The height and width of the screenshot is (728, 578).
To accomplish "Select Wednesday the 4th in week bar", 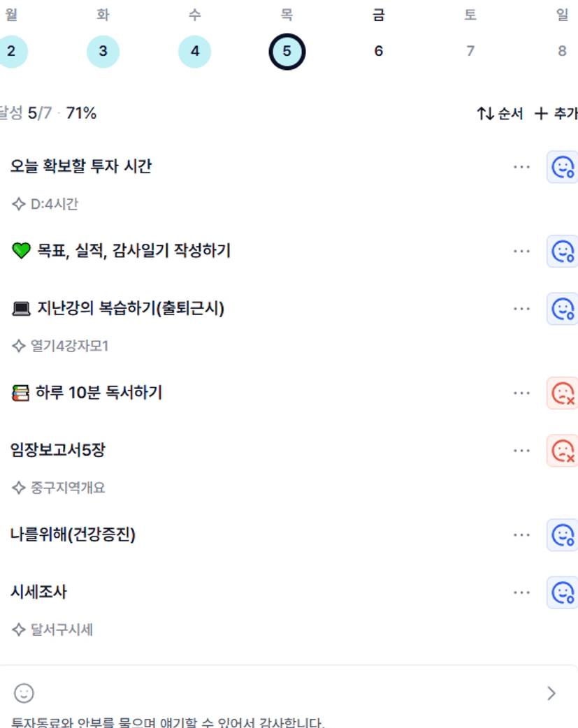I will point(195,51).
